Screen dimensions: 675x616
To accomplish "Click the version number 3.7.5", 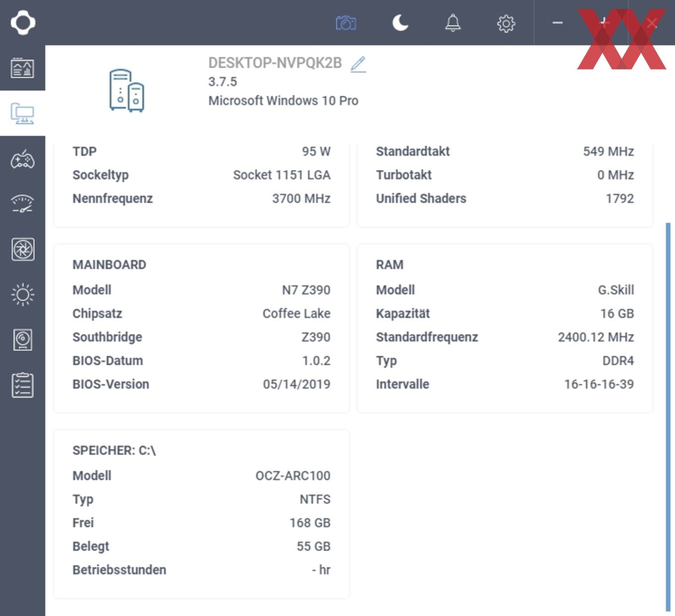I will [x=222, y=82].
